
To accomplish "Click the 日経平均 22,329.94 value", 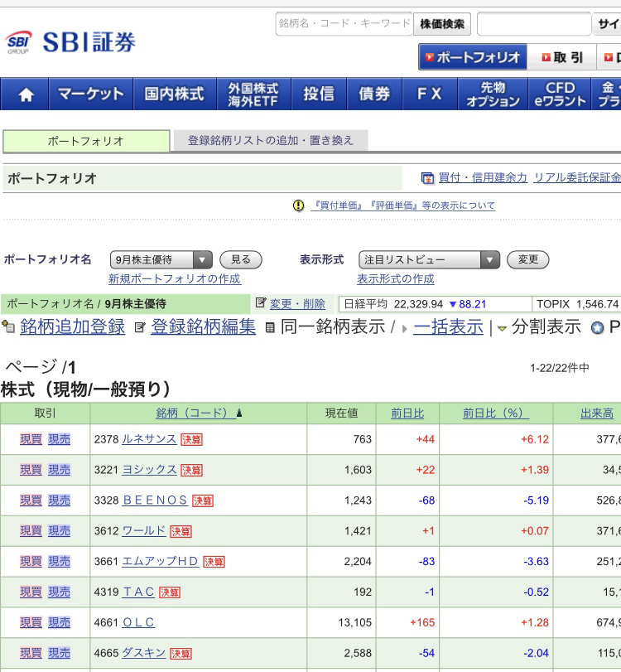I will pyautogui.click(x=418, y=304).
